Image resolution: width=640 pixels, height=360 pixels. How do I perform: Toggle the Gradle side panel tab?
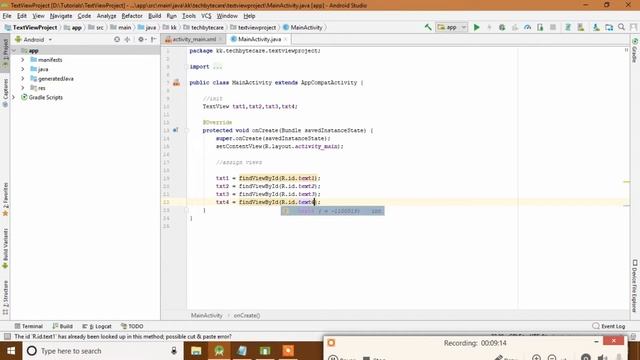pyautogui.click(x=635, y=51)
